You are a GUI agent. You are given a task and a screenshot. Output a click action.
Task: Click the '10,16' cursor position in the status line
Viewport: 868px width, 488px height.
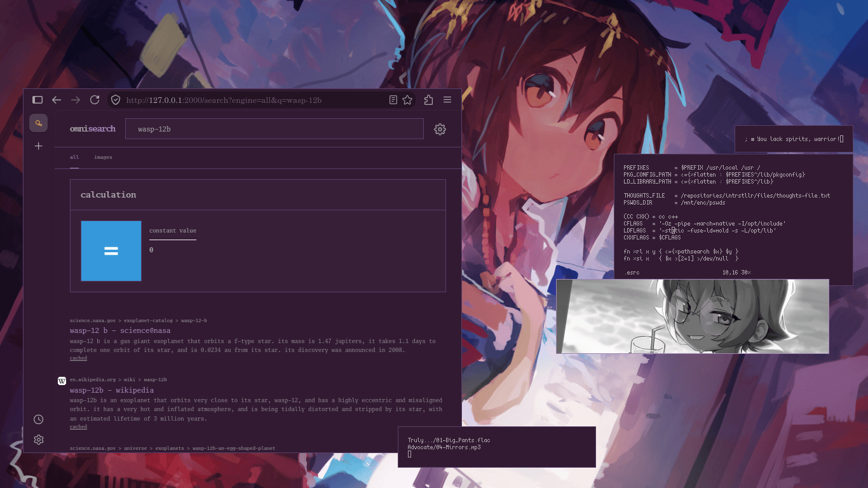pos(730,273)
